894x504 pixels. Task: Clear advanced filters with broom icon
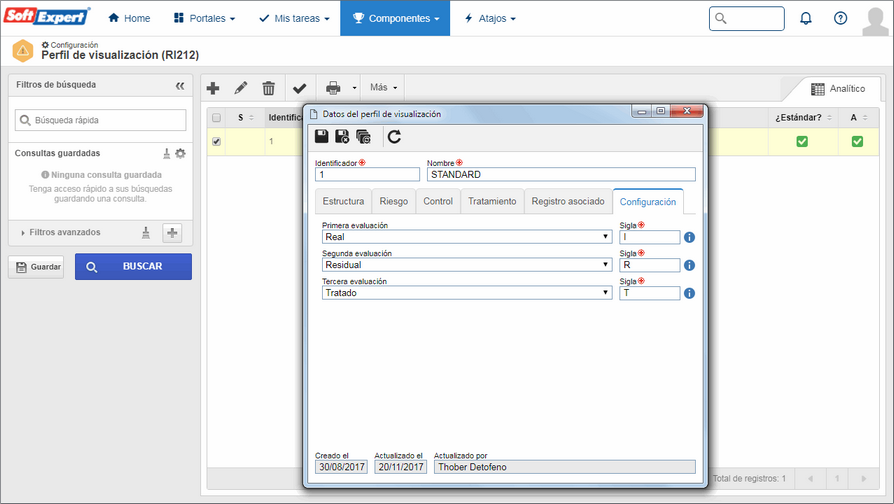pos(146,233)
